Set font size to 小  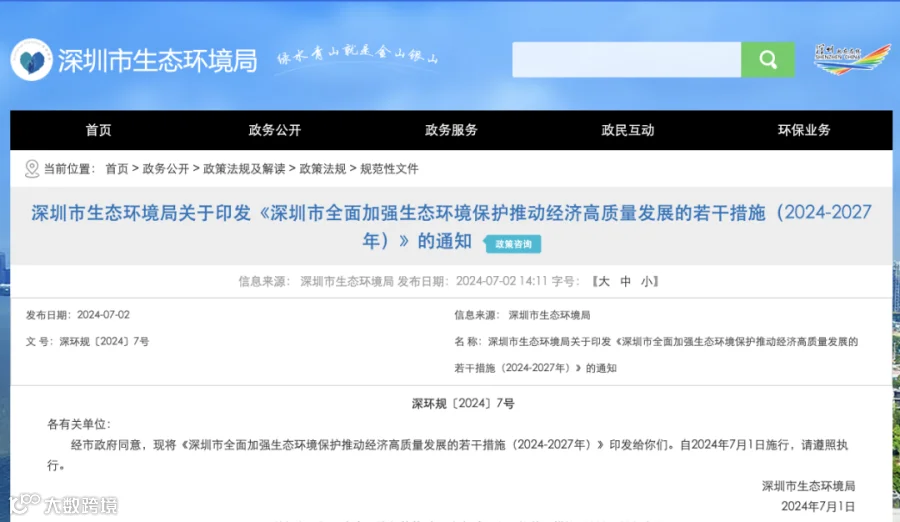(647, 281)
